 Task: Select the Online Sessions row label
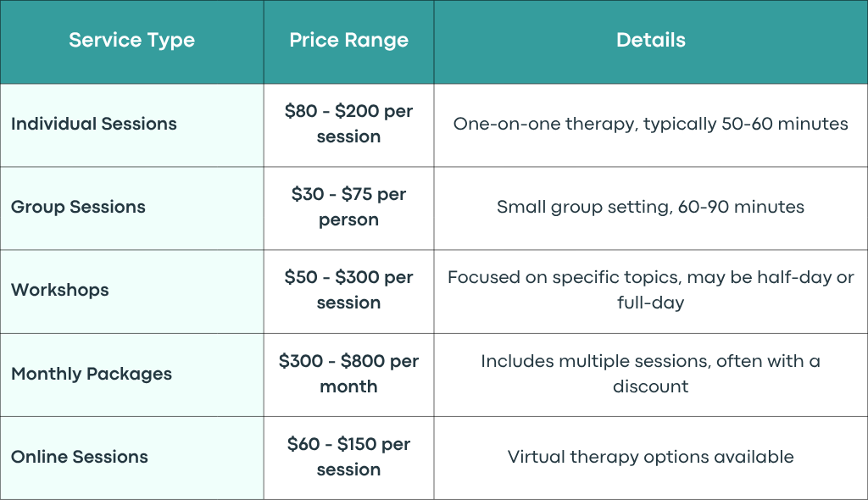pyautogui.click(x=79, y=457)
